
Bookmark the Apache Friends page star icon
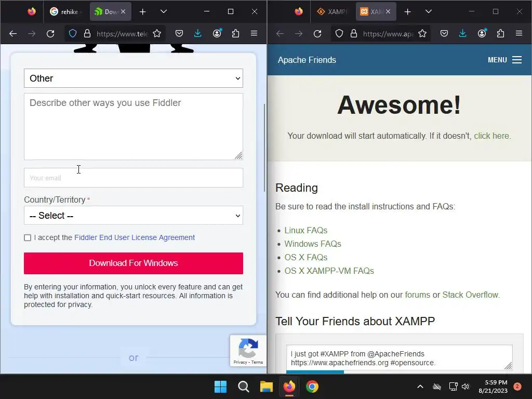(422, 34)
